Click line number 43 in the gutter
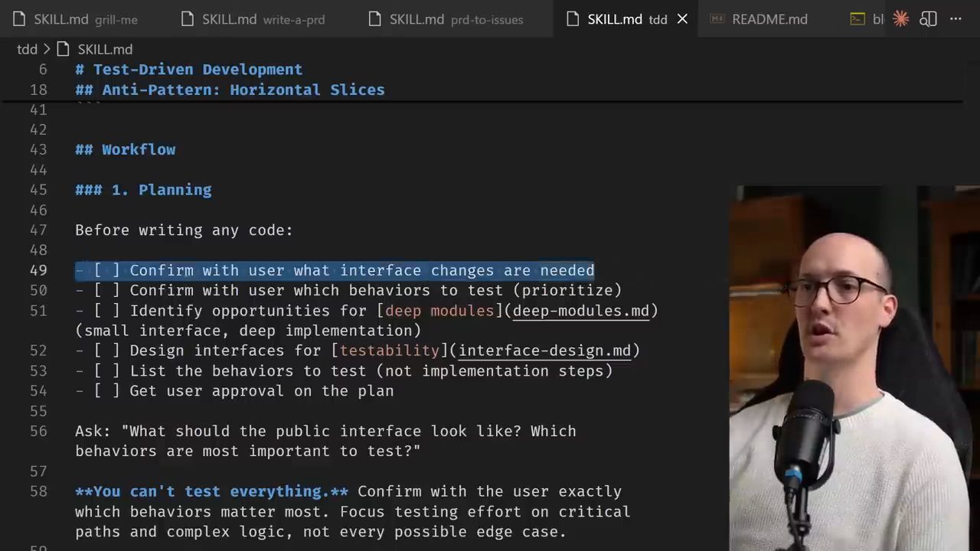The height and width of the screenshot is (551, 980). coord(38,149)
